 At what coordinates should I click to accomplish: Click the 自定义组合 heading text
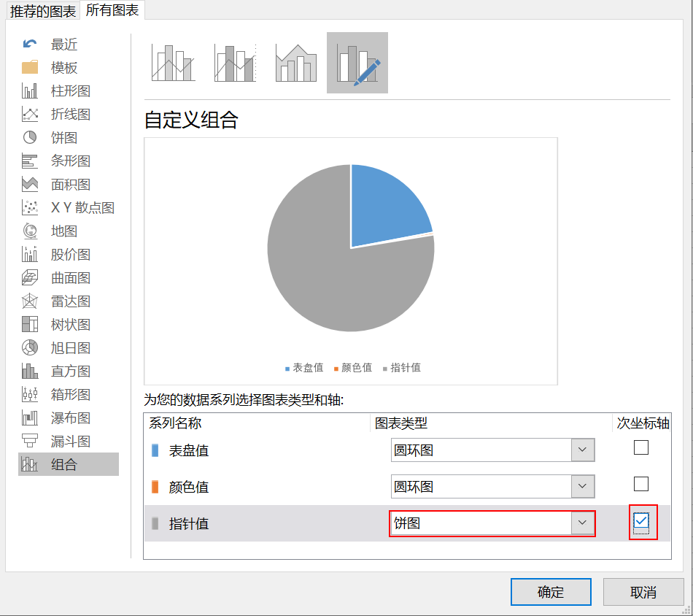coord(191,120)
